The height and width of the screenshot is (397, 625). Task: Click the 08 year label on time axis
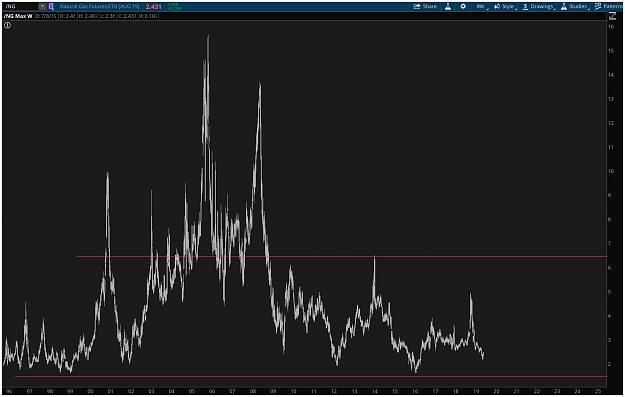[x=253, y=391]
